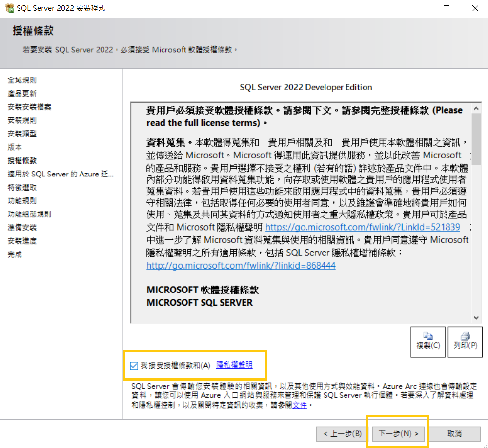488x448 pixels.
Task: Click MICROSOFT SQL SERVER license heading text
Action: click(x=200, y=303)
